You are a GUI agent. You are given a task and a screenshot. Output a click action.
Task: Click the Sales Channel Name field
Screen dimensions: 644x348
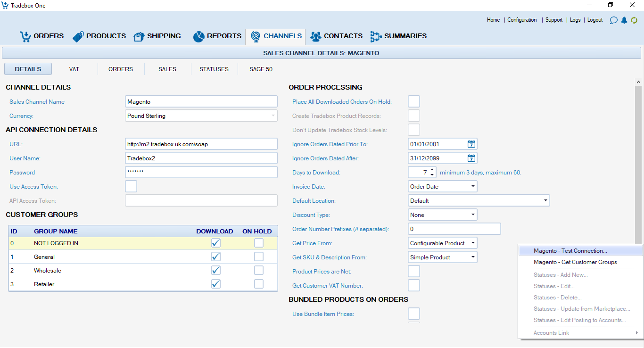(x=201, y=101)
